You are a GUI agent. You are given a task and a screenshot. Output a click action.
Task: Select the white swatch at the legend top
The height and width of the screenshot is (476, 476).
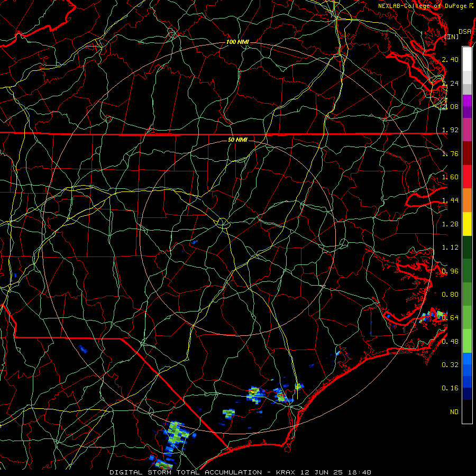pos(467,59)
